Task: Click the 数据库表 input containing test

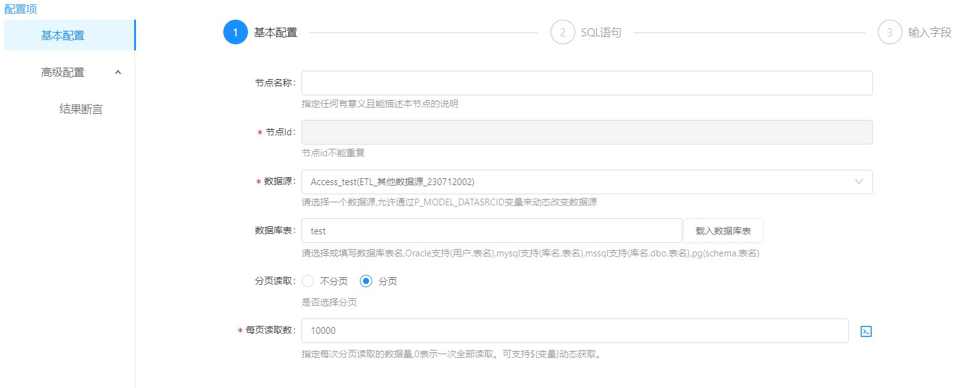Action: (x=491, y=231)
